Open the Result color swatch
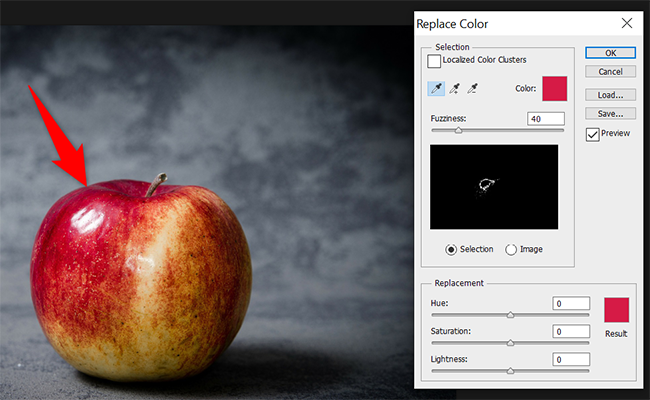Image resolution: width=650 pixels, height=400 pixels. [616, 310]
